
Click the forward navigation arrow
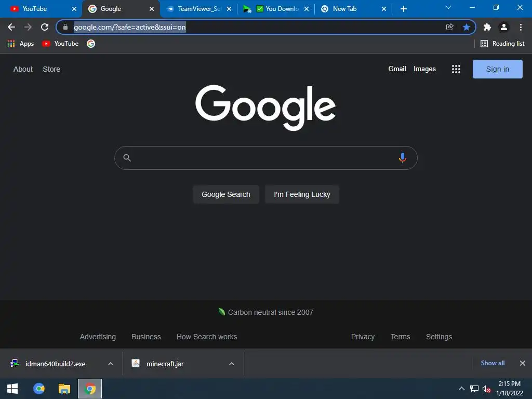pyautogui.click(x=28, y=27)
